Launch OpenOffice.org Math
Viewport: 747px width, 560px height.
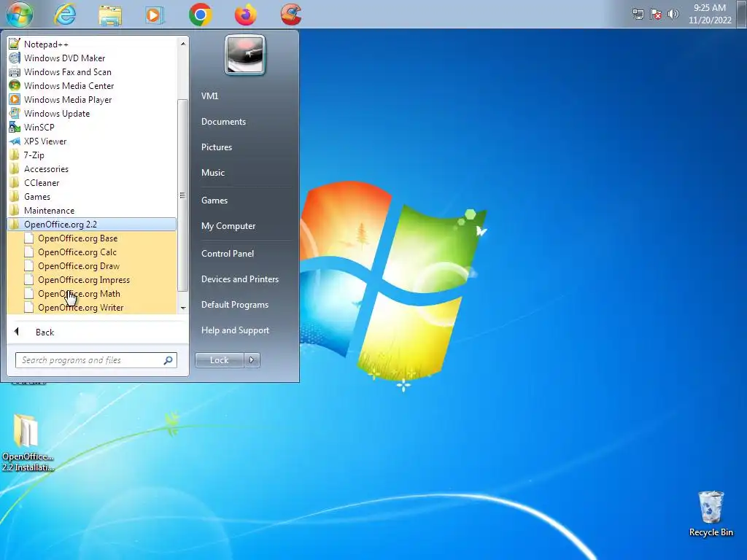92,294
